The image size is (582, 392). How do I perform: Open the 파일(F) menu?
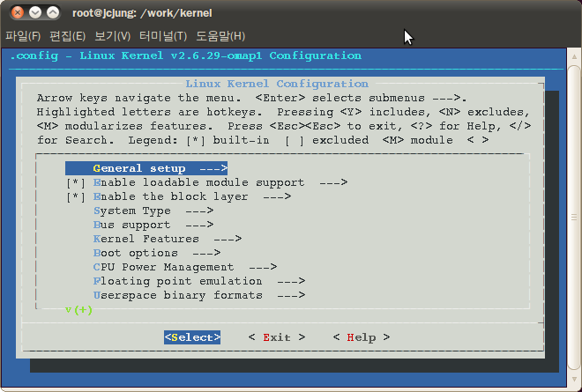[x=23, y=36]
